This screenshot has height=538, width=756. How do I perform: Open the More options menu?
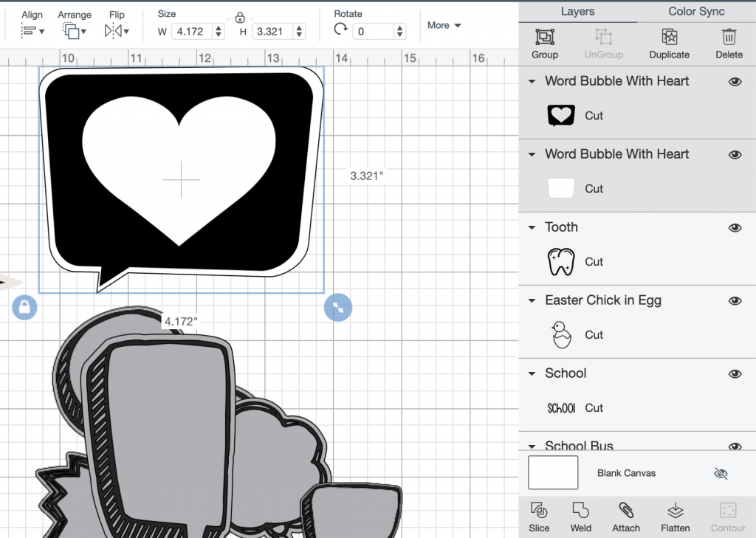click(444, 25)
